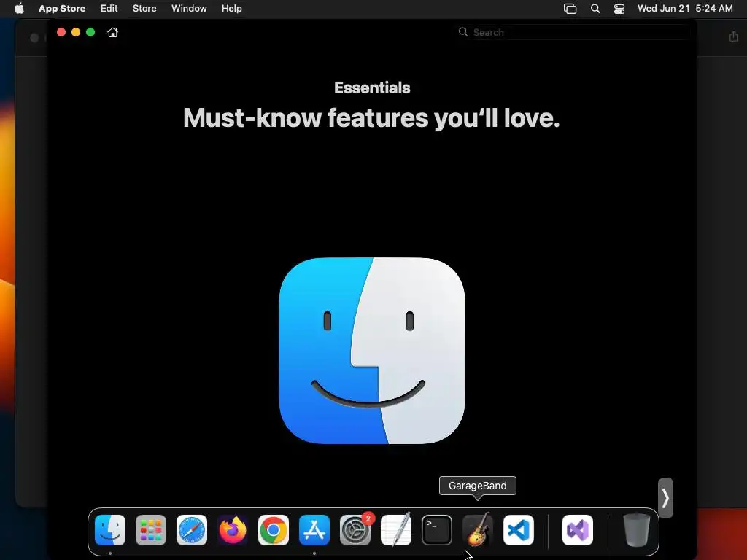Open the Apple menu
Screen dimensions: 747x560
(19, 8)
